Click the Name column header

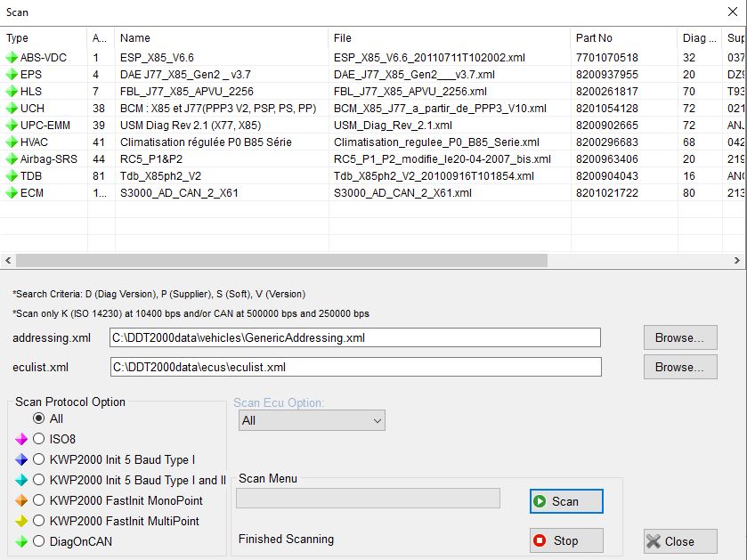(221, 38)
